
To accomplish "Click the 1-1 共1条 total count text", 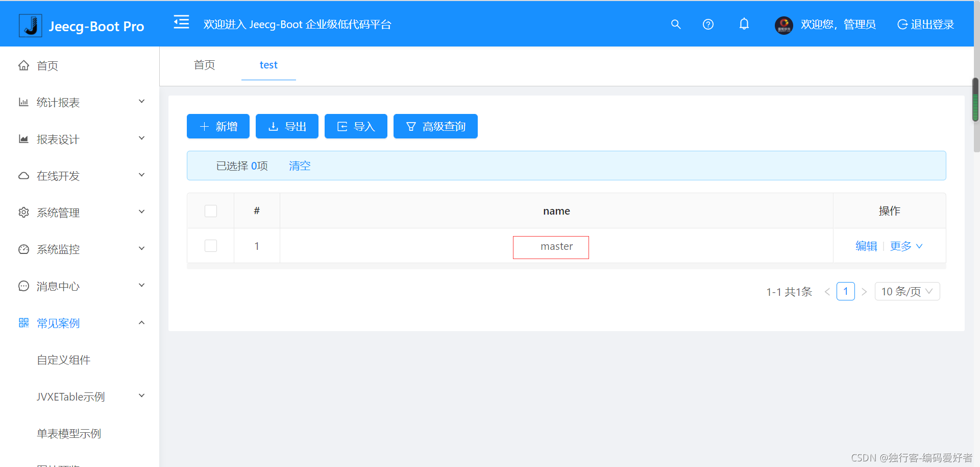I will pos(789,292).
